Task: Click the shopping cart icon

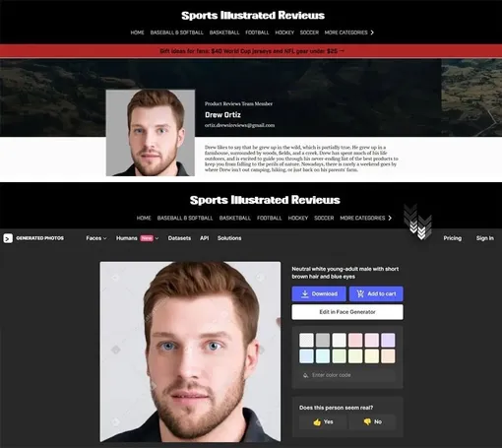Action: tap(360, 293)
